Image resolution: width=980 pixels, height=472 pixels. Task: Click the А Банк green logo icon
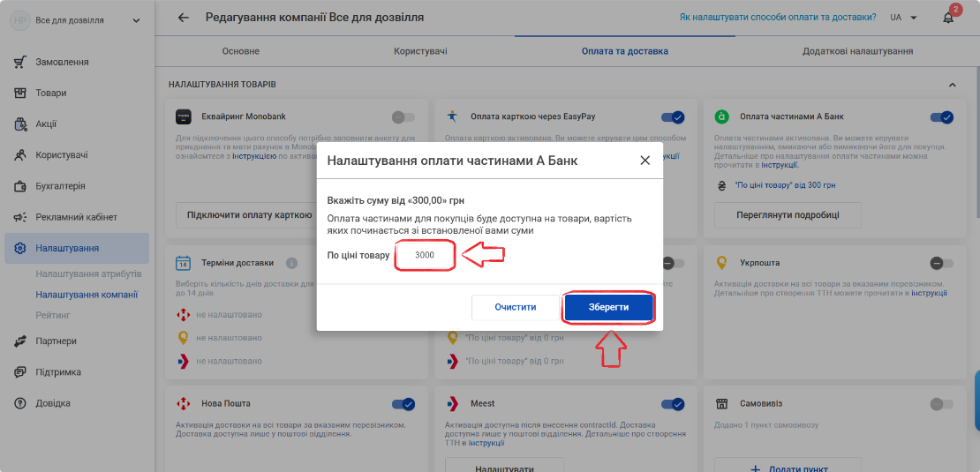pos(722,116)
